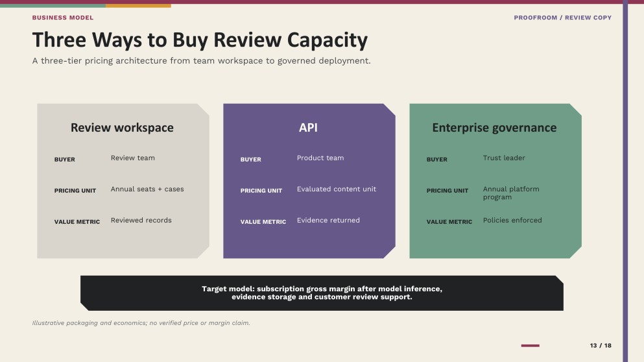Click the Evidence returned value
The width and height of the screenshot is (644, 362).
pyautogui.click(x=328, y=220)
